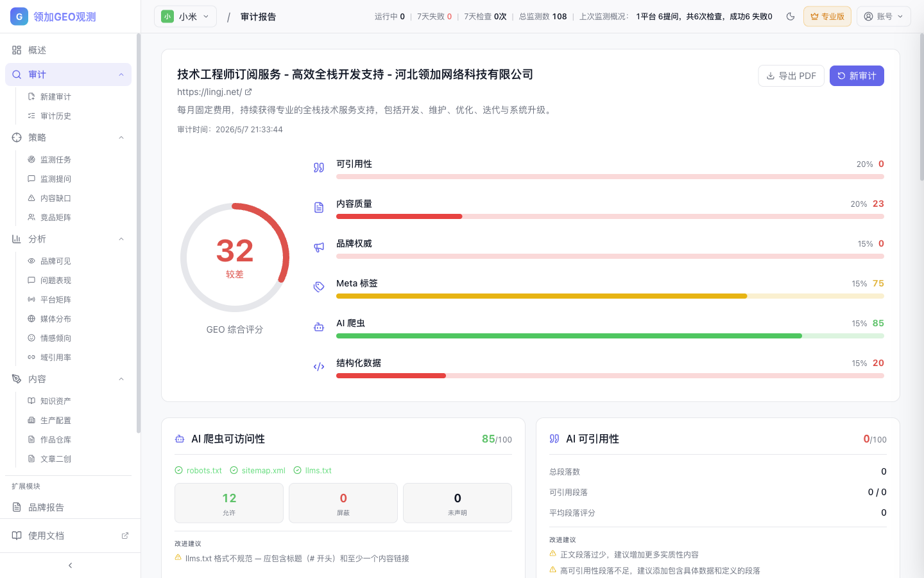Click the 12 允许 stat card
Image resolution: width=924 pixels, height=578 pixels.
point(229,503)
